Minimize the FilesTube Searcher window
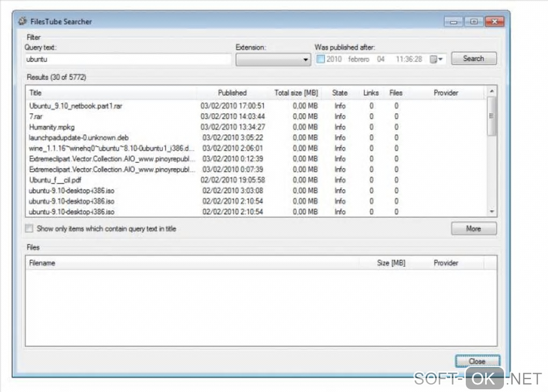Screen dimensions: 548x392 coord(453,21)
